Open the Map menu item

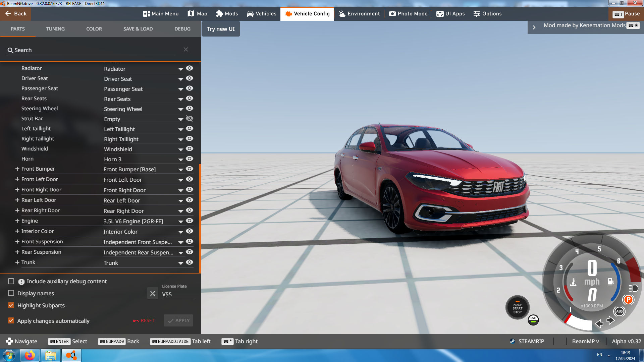point(198,14)
